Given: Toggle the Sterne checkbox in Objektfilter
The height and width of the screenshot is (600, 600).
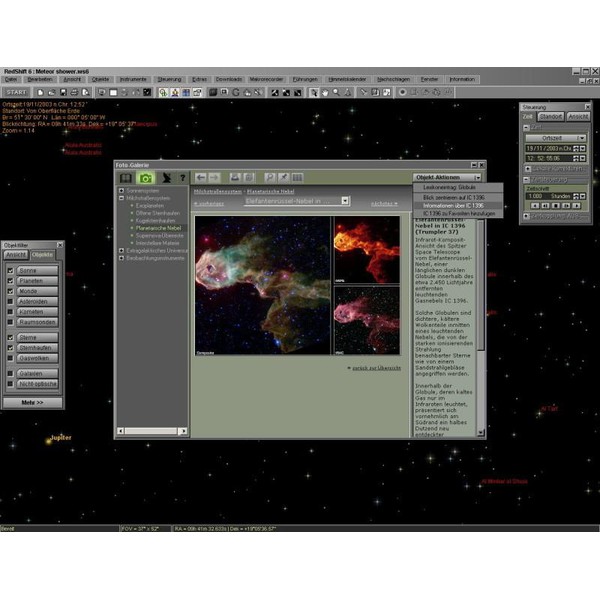Looking at the screenshot, I should (x=10, y=339).
